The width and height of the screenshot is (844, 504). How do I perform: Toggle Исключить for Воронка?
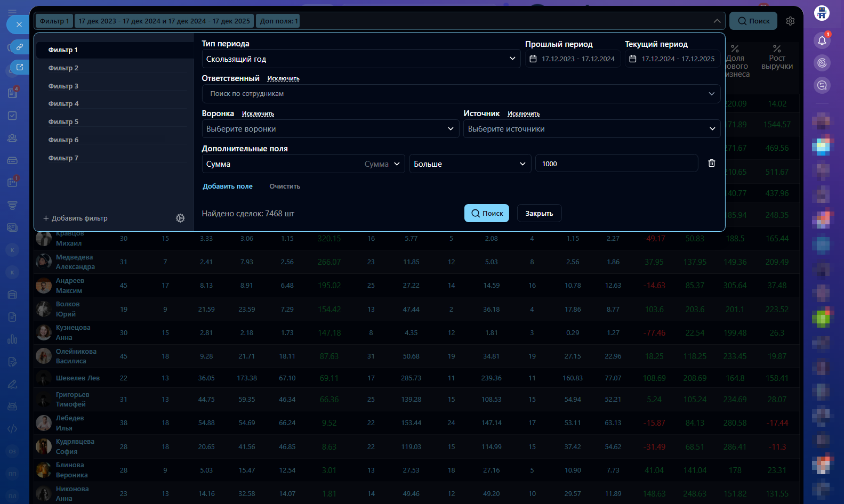(258, 114)
